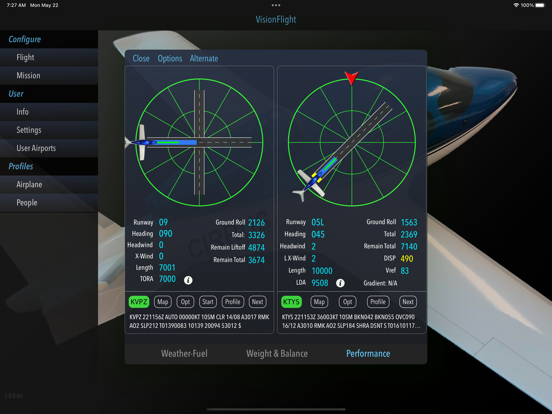The height and width of the screenshot is (414, 552).
Task: Tap the Runway 05L value
Action: click(x=318, y=222)
